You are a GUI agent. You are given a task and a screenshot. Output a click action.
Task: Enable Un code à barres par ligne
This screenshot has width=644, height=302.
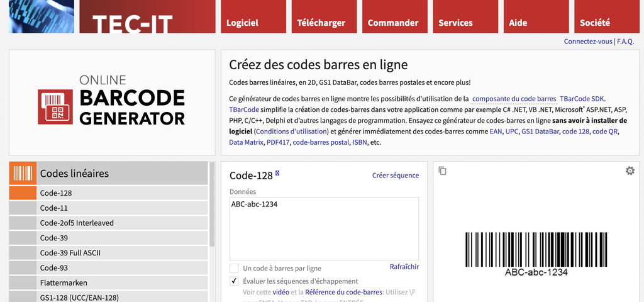point(234,268)
